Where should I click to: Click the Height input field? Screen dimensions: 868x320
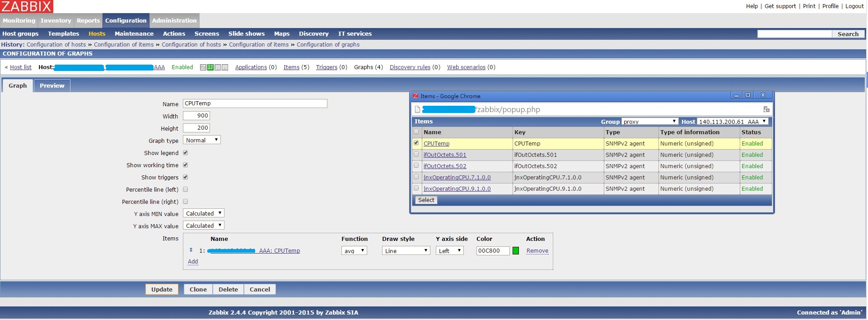tap(196, 128)
